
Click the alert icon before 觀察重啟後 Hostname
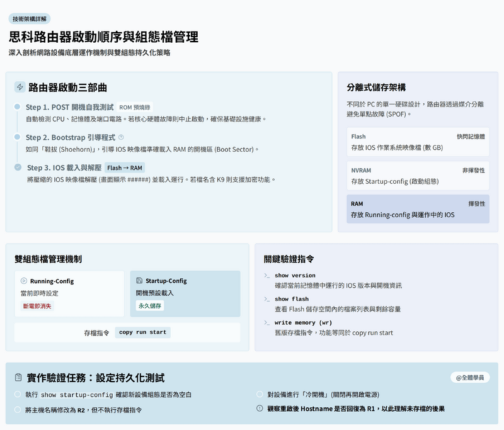pyautogui.click(x=260, y=409)
